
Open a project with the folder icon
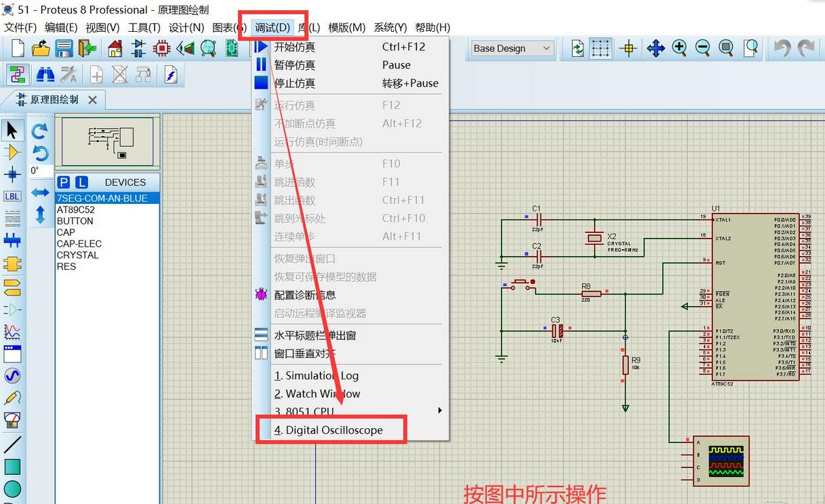click(41, 48)
